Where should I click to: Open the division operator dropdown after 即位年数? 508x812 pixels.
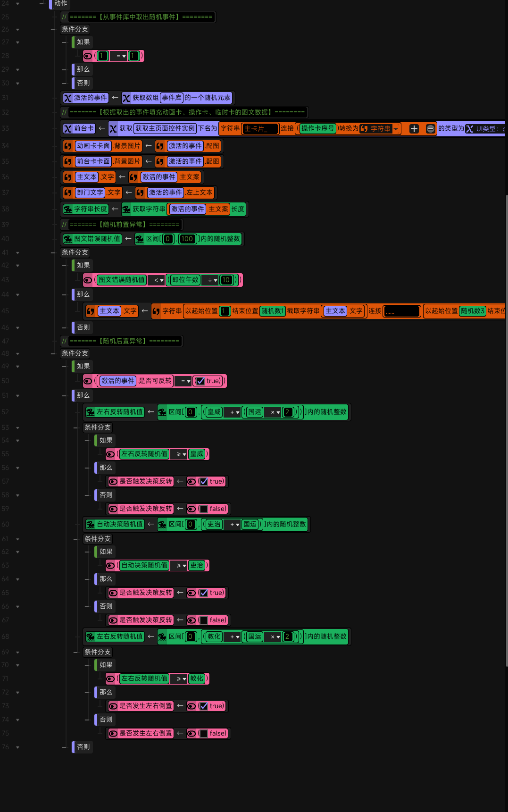[x=212, y=280]
